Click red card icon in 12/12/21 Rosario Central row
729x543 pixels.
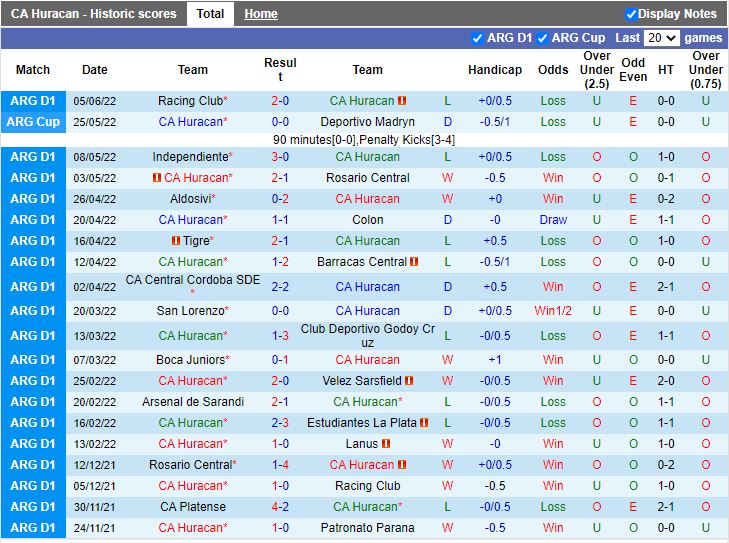402,465
